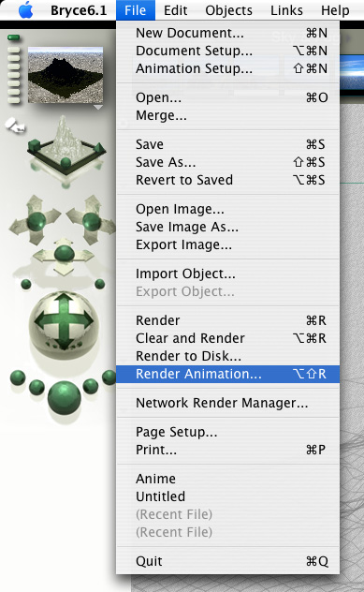Open the Edit menu
The image size is (364, 592).
point(175,10)
